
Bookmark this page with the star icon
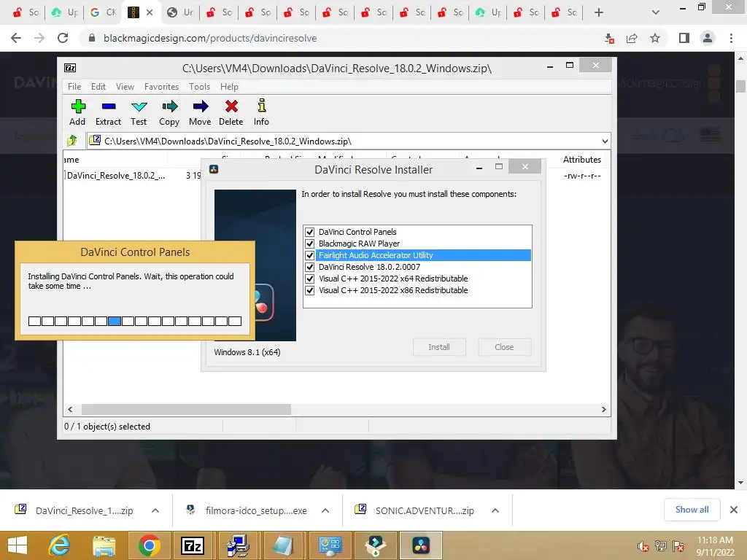pyautogui.click(x=655, y=38)
